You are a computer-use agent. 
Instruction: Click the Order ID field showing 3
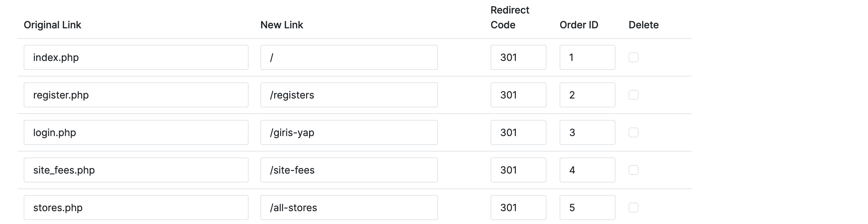point(587,132)
